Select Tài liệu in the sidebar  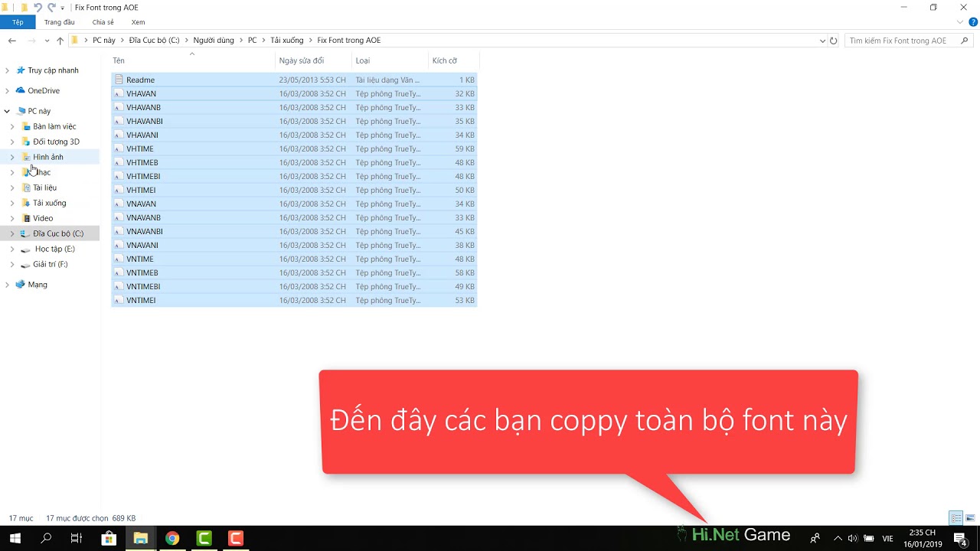(x=44, y=187)
